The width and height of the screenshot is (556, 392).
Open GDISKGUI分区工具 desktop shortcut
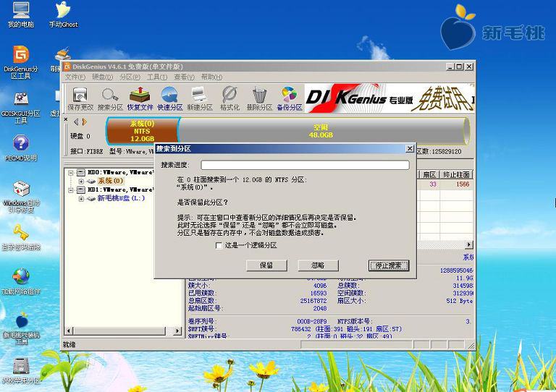click(x=21, y=107)
